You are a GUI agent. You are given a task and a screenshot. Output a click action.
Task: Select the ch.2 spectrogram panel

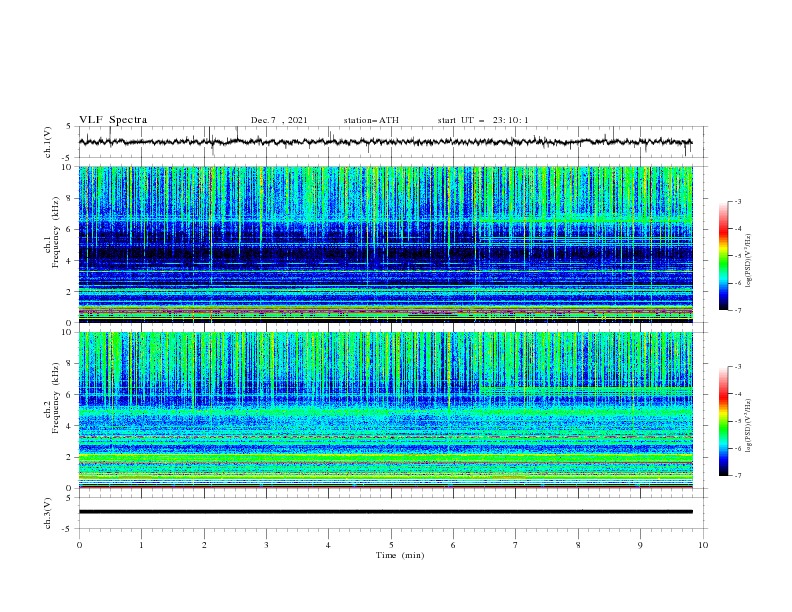[385, 410]
